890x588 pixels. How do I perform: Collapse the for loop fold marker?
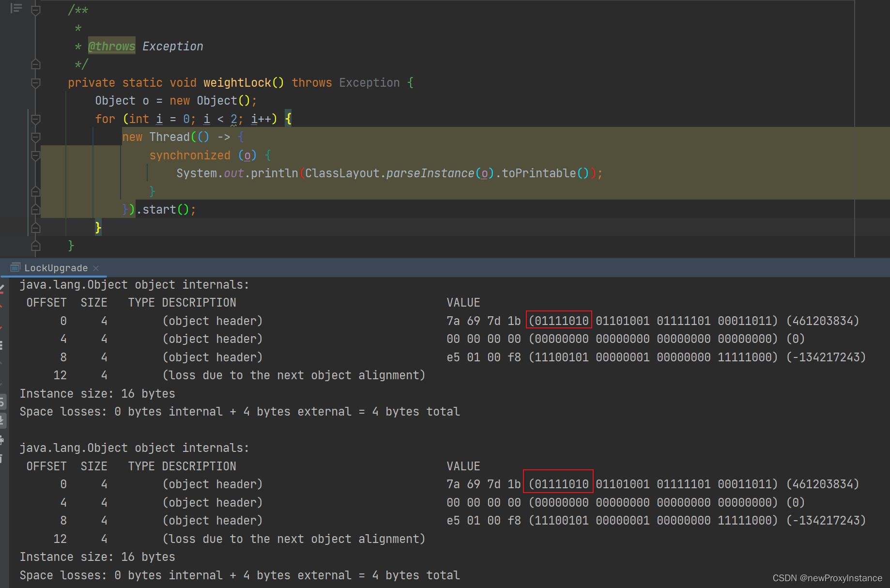click(x=35, y=119)
